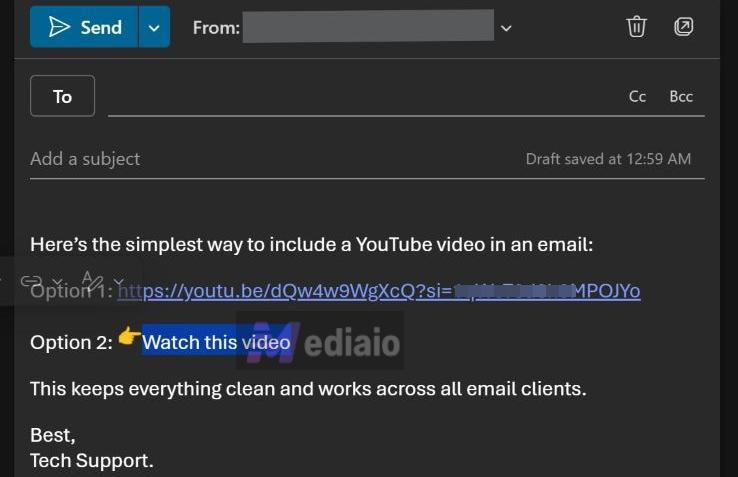This screenshot has width=738, height=477.
Task: Click the Option 2: label text
Action: tap(72, 342)
